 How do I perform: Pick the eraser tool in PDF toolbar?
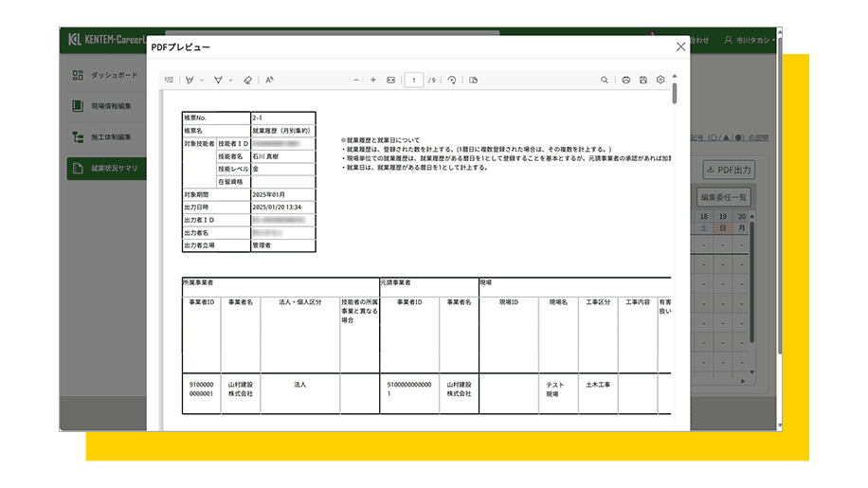[x=247, y=81]
